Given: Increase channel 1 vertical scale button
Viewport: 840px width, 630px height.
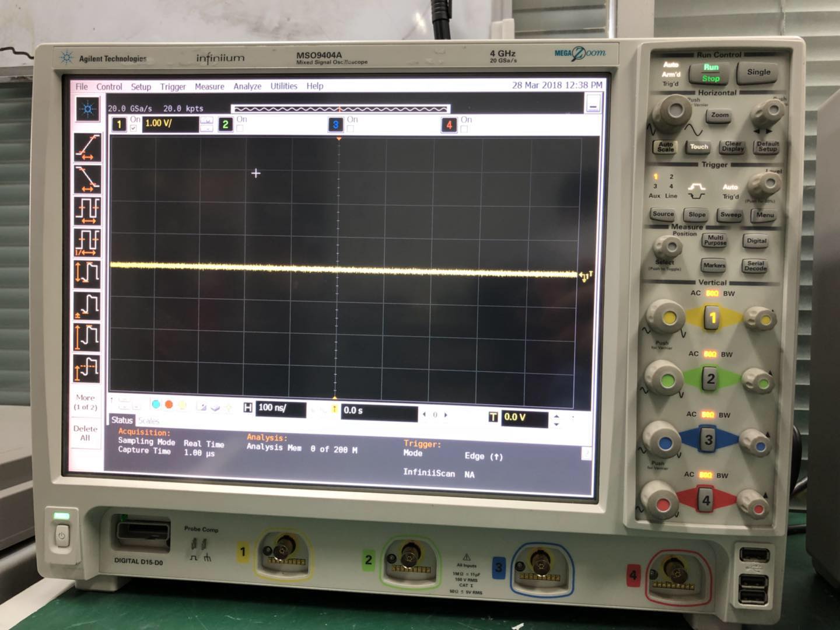Looking at the screenshot, I should coord(206,121).
